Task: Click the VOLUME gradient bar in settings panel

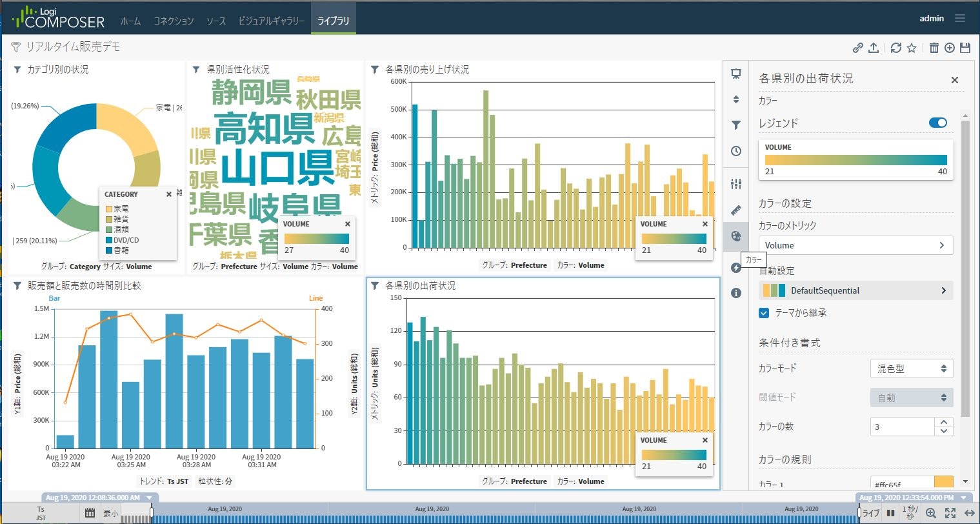Action: tap(855, 160)
